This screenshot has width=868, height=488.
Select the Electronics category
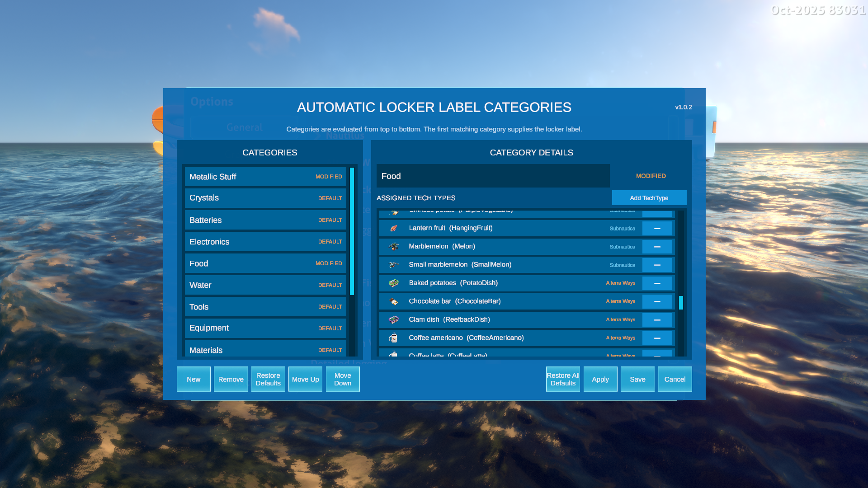coord(265,242)
